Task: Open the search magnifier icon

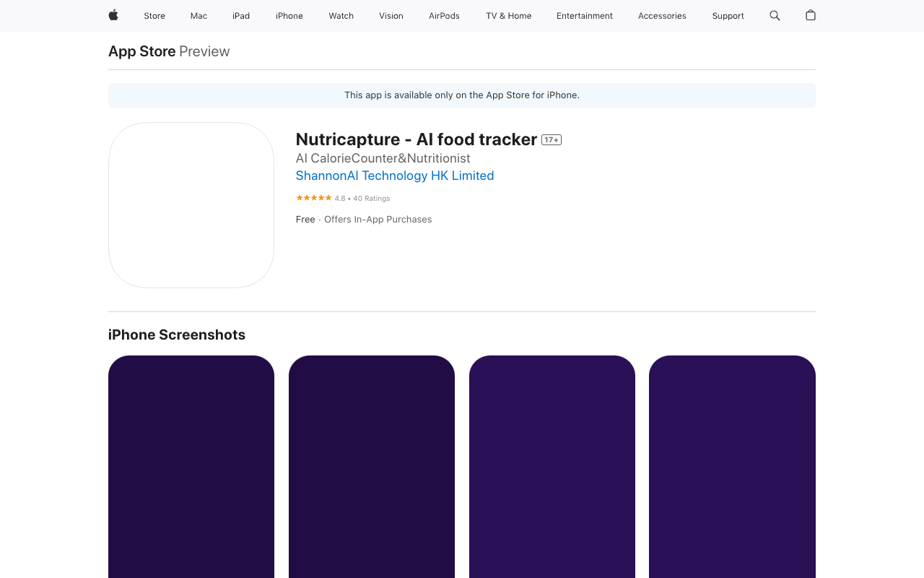Action: (x=775, y=15)
